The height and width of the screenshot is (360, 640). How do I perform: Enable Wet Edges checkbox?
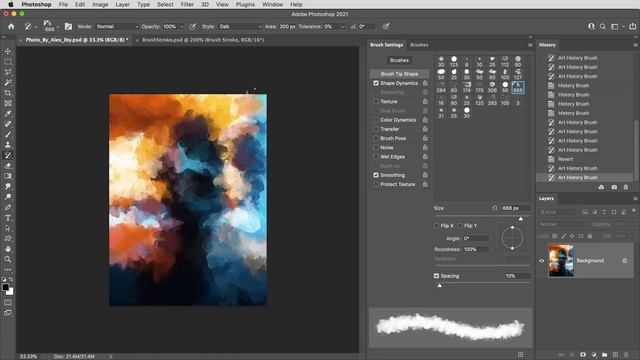pyautogui.click(x=376, y=157)
